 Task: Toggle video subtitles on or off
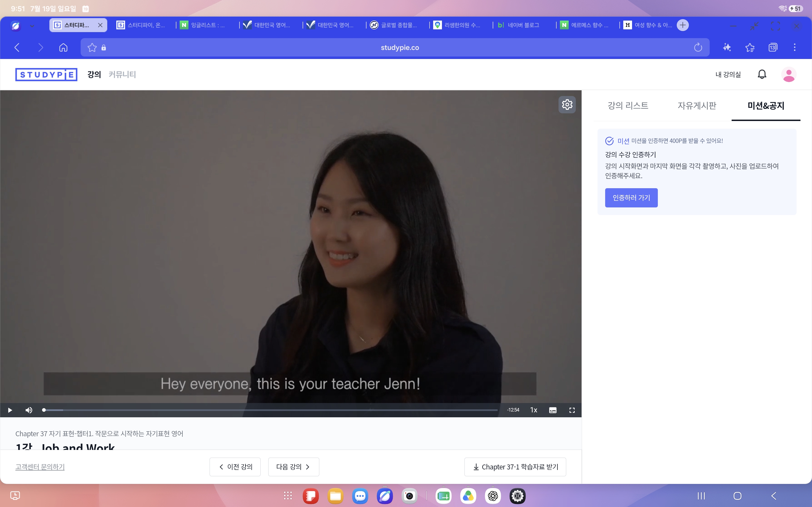point(553,410)
